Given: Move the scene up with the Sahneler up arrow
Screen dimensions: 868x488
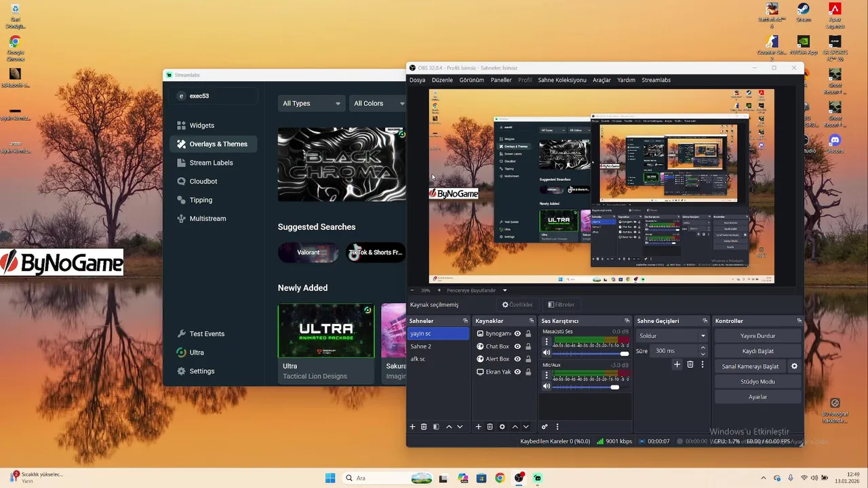Looking at the screenshot, I should pos(448,427).
